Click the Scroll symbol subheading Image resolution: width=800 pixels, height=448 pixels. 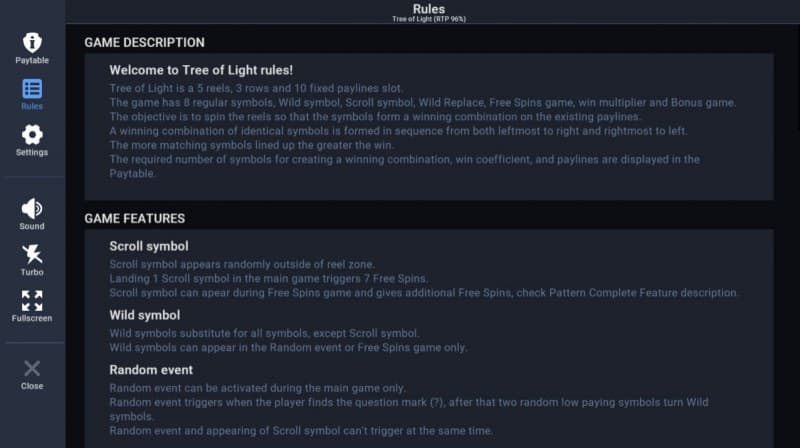click(149, 246)
